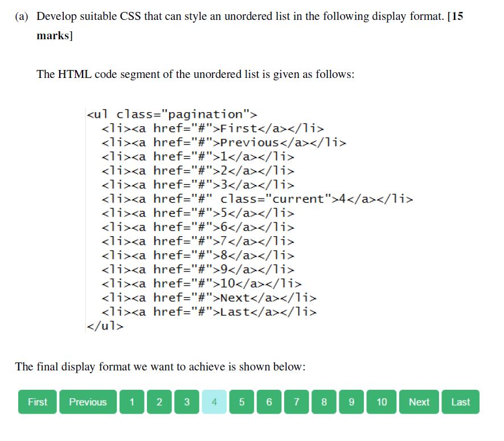Viewport: 504px width, 441px height.
Task: Click page 2 button
Action: [x=159, y=402]
